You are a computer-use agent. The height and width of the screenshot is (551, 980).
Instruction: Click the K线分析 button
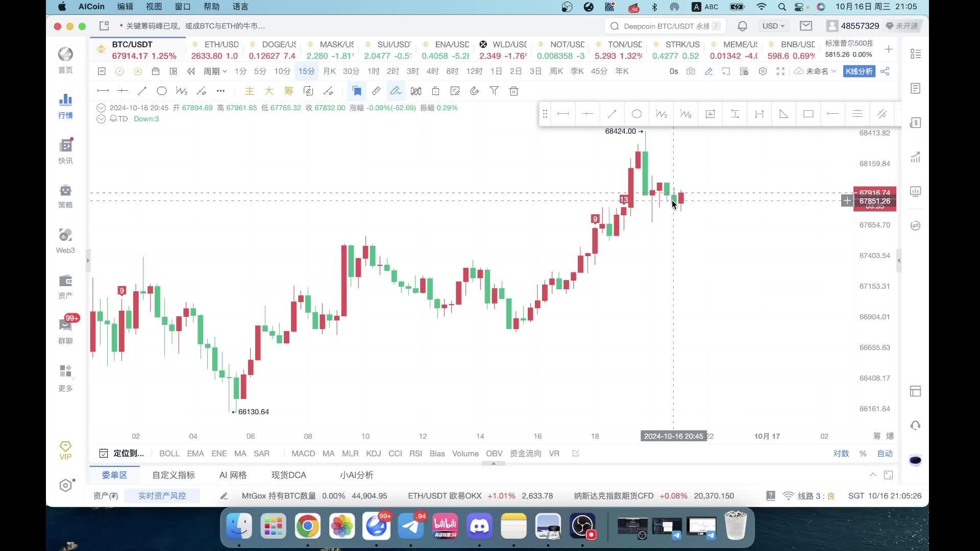pos(859,71)
